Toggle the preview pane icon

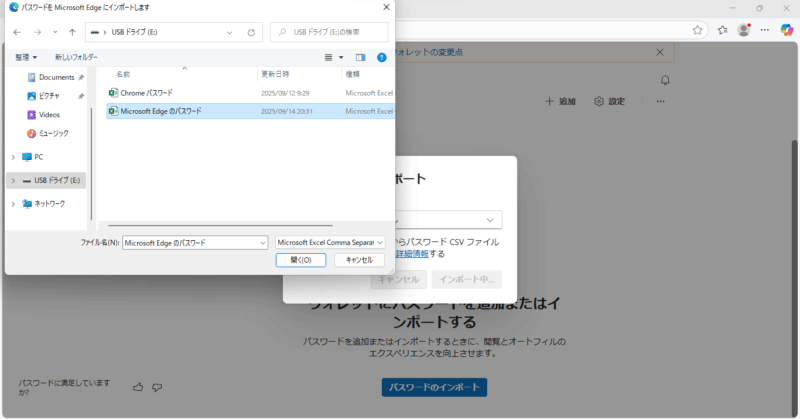[361, 57]
